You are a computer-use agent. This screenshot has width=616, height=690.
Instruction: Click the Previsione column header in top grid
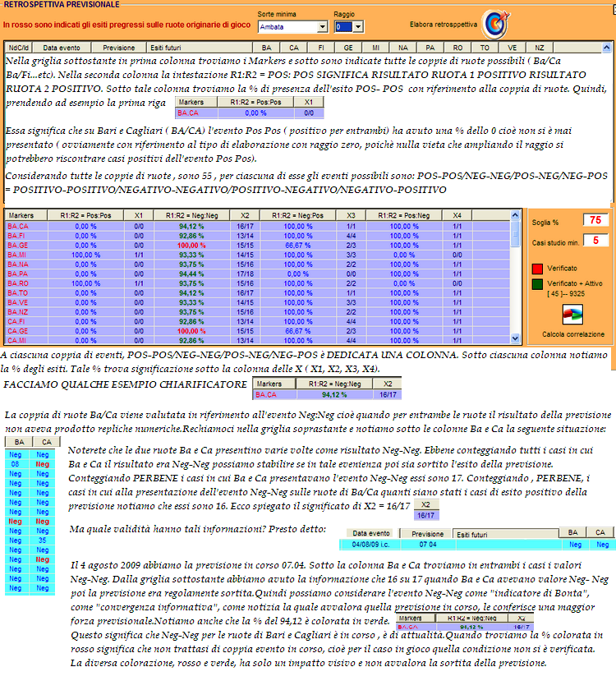coord(119,48)
